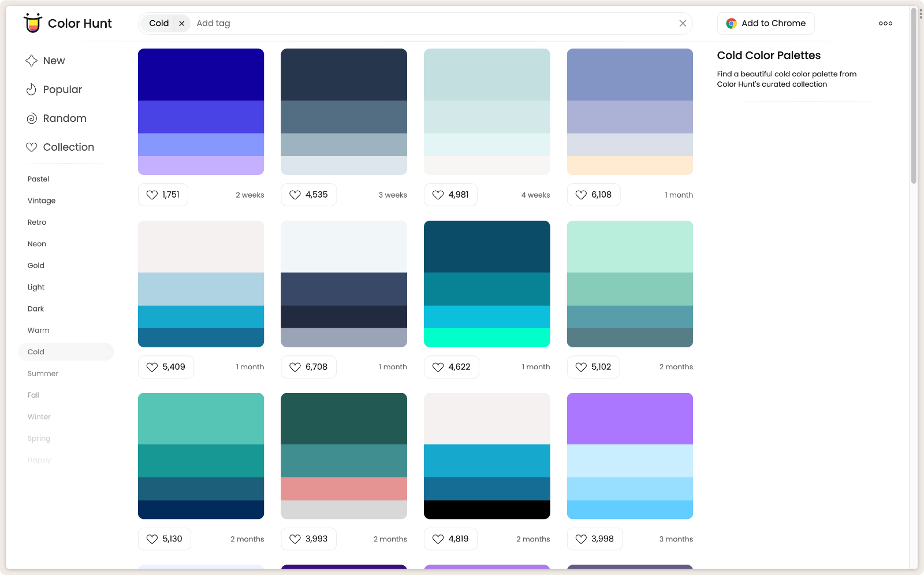Screen dimensions: 924x575
Task: Select the Neon tag from sidebar
Action: [36, 243]
